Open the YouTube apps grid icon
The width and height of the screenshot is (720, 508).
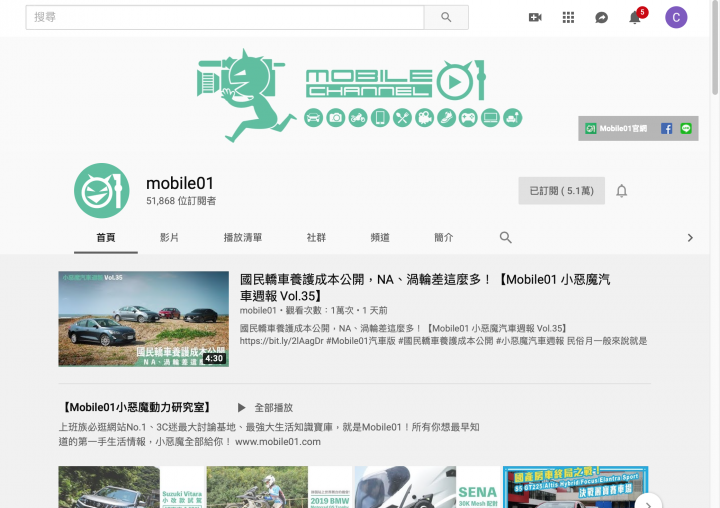point(568,17)
